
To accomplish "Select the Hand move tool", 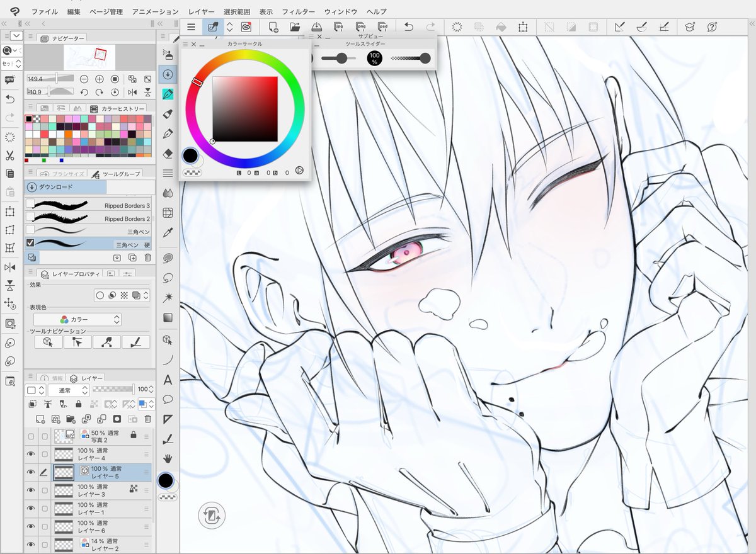I will click(x=168, y=458).
